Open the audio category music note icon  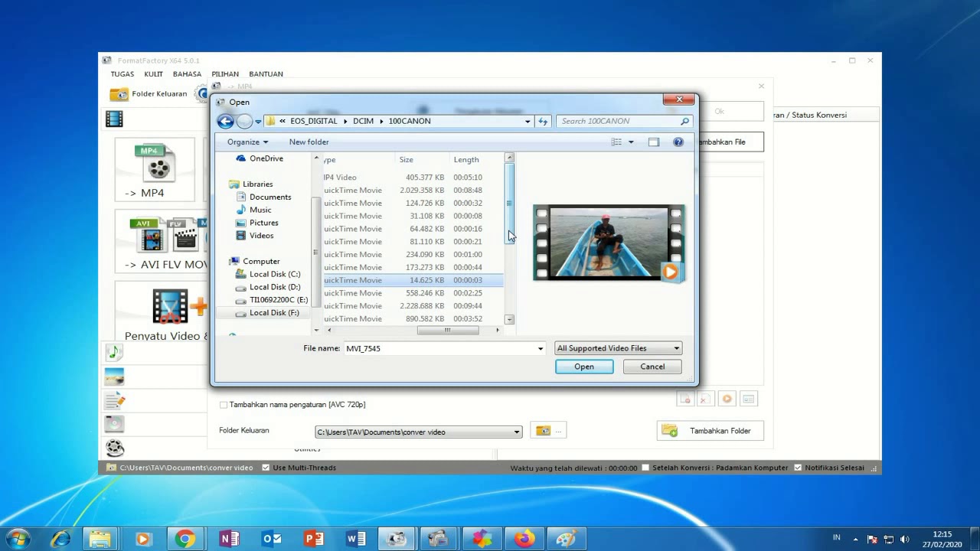pos(114,352)
